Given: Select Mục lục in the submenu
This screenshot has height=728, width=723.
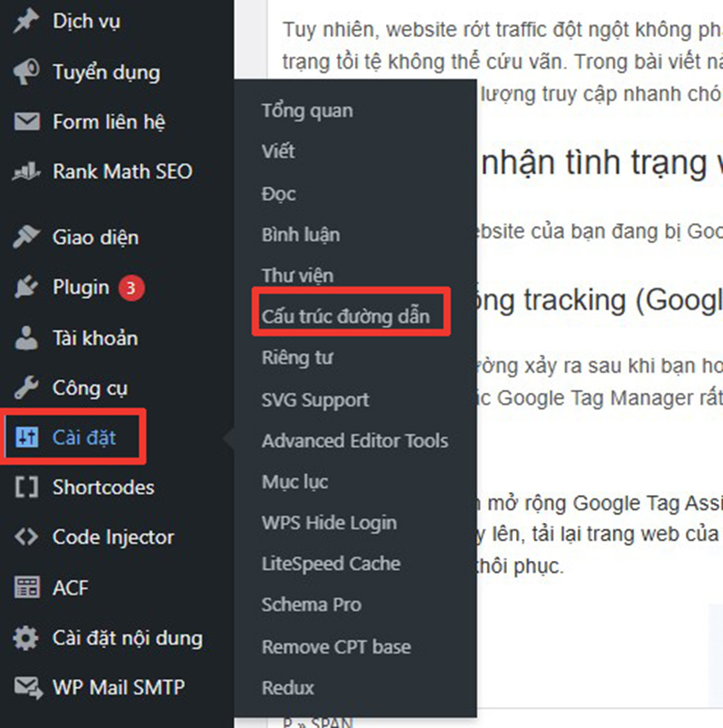Looking at the screenshot, I should point(295,482).
